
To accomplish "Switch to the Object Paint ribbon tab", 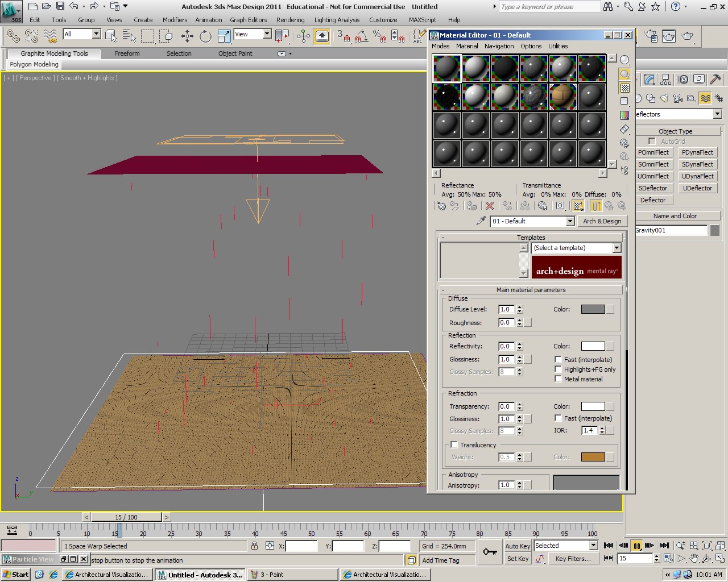I will click(235, 53).
